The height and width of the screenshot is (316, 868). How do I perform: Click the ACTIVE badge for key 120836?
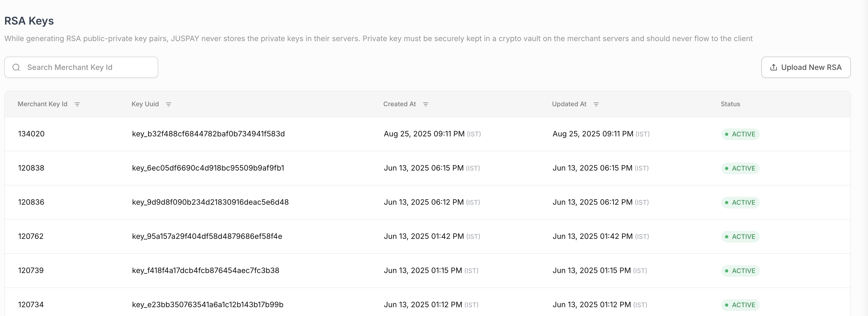click(x=740, y=202)
